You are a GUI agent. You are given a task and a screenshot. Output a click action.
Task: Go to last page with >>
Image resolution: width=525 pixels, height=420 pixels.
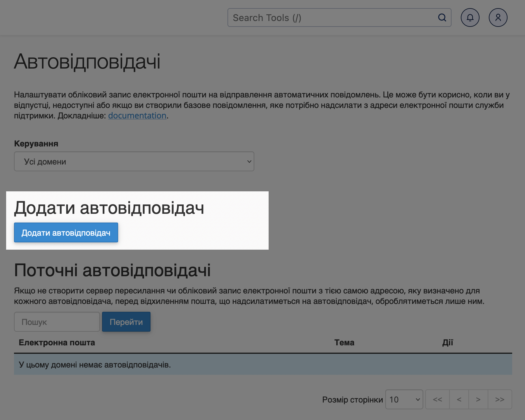coord(500,399)
